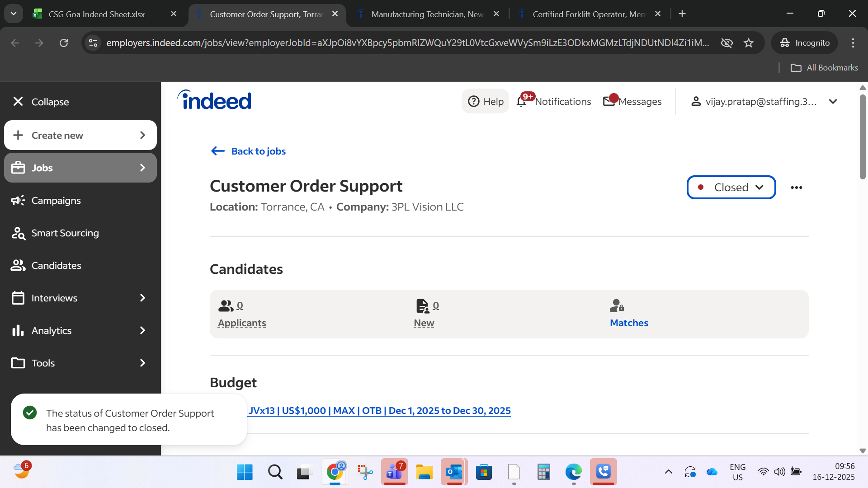The height and width of the screenshot is (488, 868).
Task: Open Microsoft Store from taskbar
Action: [484, 472]
